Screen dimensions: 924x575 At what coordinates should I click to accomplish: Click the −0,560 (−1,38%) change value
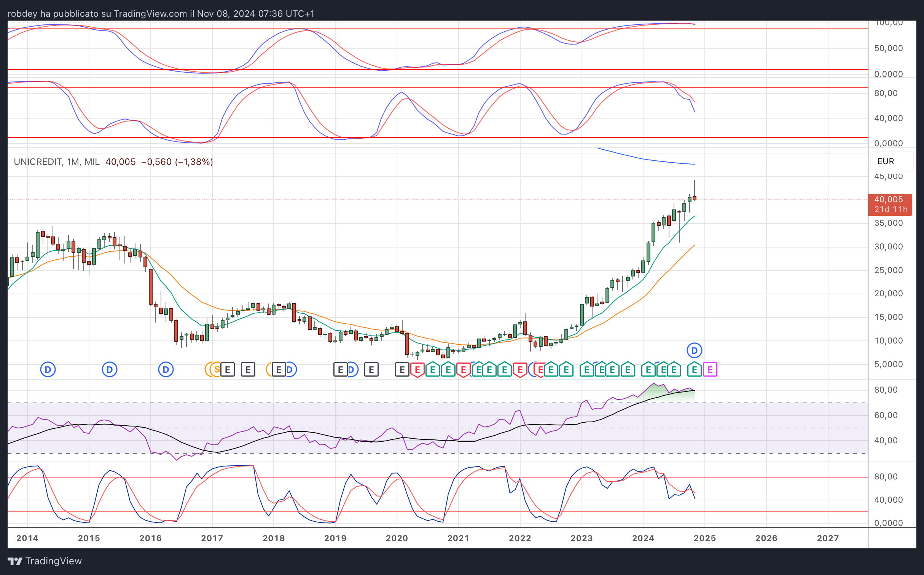[x=177, y=162]
